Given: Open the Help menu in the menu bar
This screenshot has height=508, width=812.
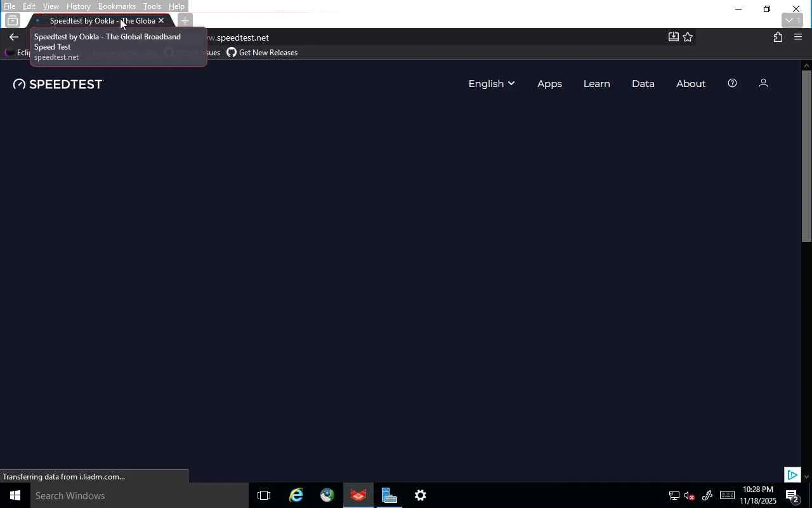Looking at the screenshot, I should click(x=176, y=6).
